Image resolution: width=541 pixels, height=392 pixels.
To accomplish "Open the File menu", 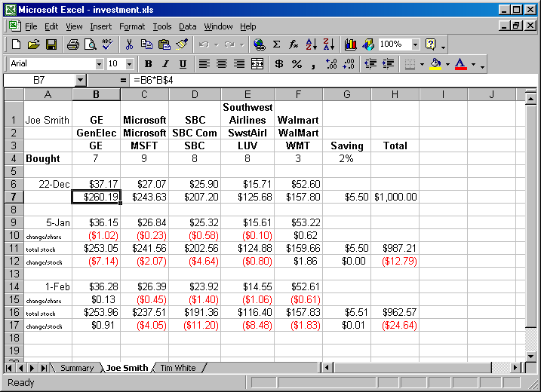I will 31,26.
